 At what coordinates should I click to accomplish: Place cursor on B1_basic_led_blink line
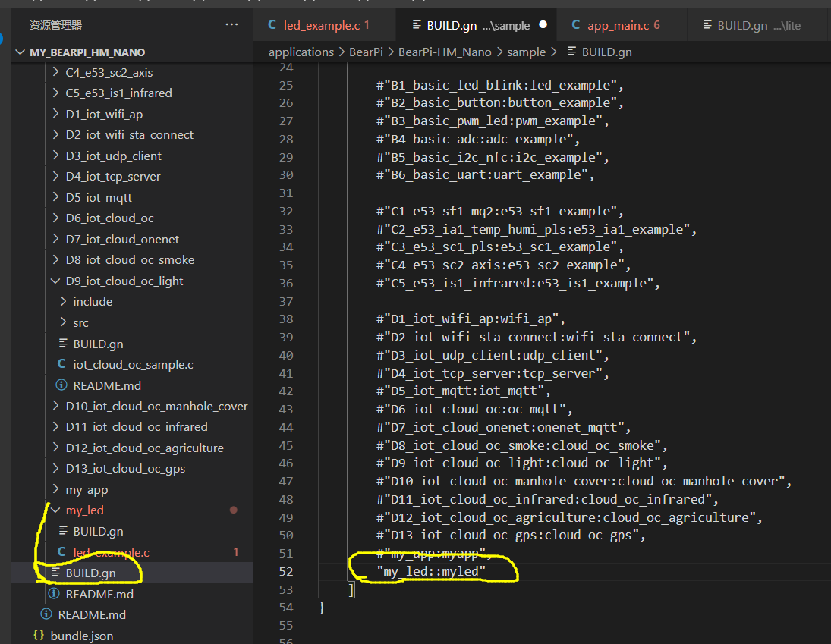500,85
